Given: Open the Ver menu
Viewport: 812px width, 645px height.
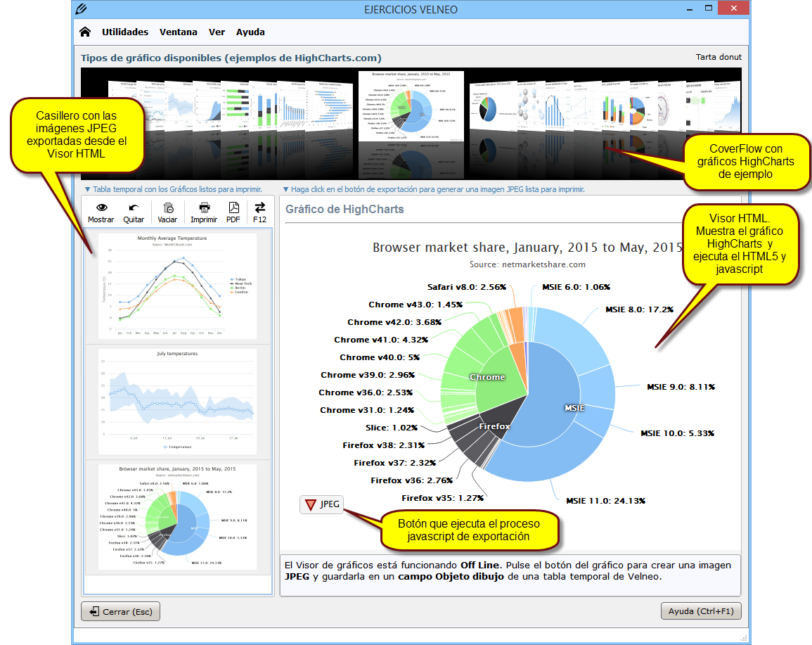Looking at the screenshot, I should pyautogui.click(x=217, y=32).
